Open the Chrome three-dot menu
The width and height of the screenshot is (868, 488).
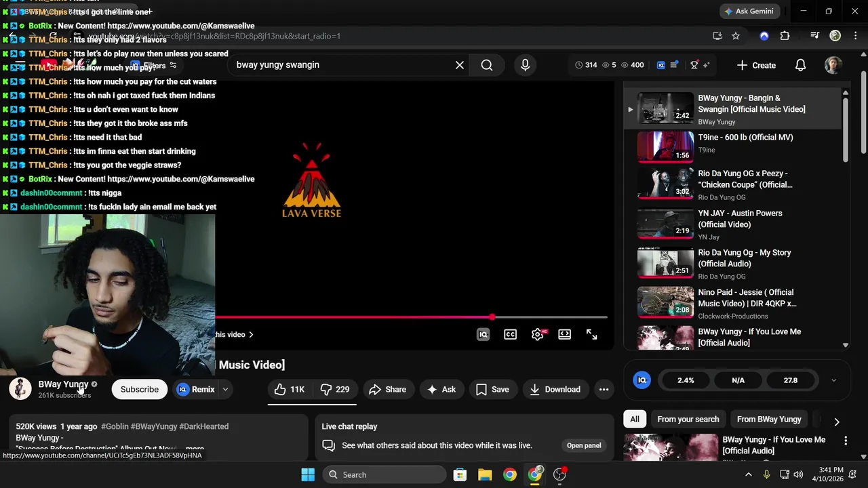click(854, 36)
